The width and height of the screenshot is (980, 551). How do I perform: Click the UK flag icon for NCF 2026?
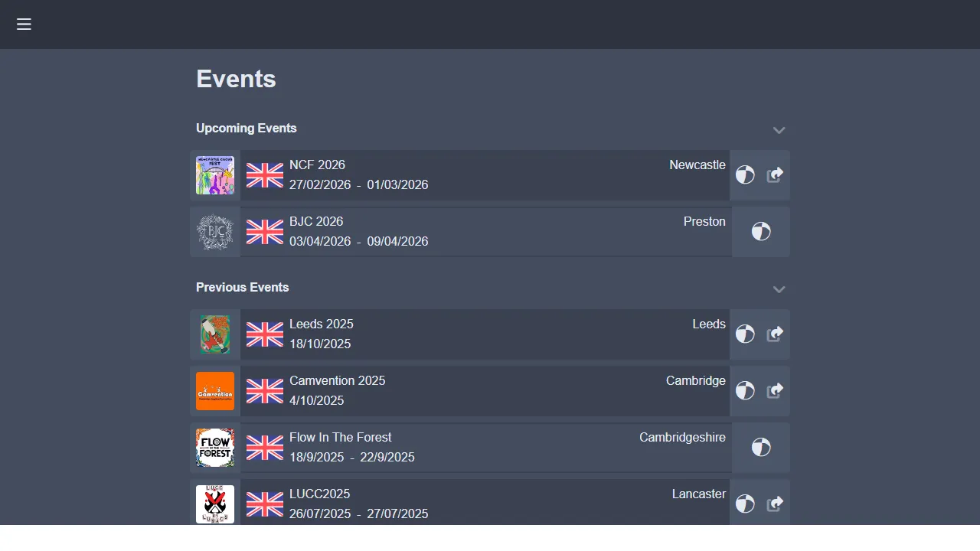click(264, 174)
